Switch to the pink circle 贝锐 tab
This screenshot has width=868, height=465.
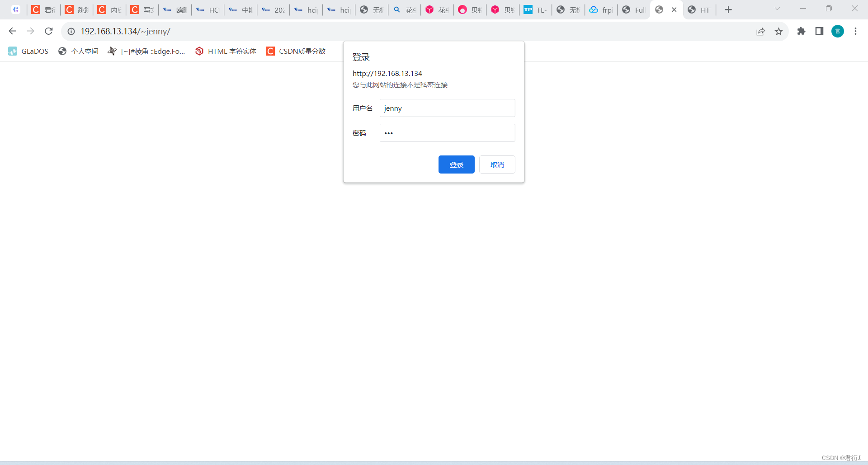tap(470, 9)
